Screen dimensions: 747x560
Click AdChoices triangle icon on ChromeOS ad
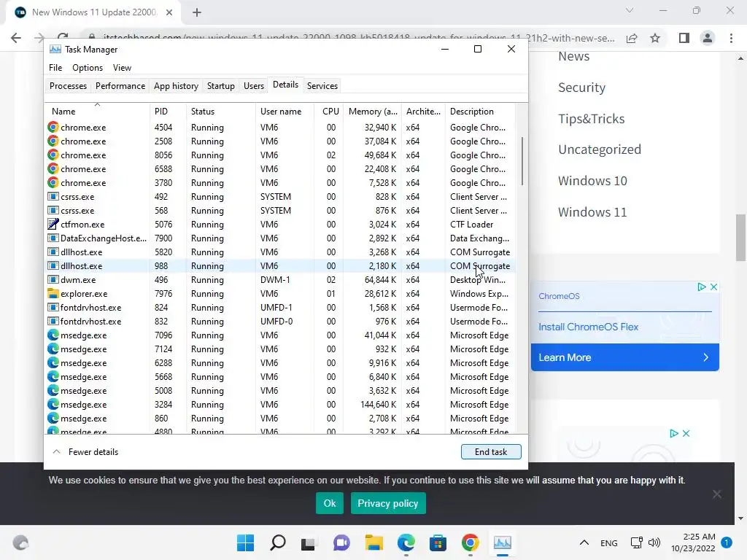click(701, 287)
